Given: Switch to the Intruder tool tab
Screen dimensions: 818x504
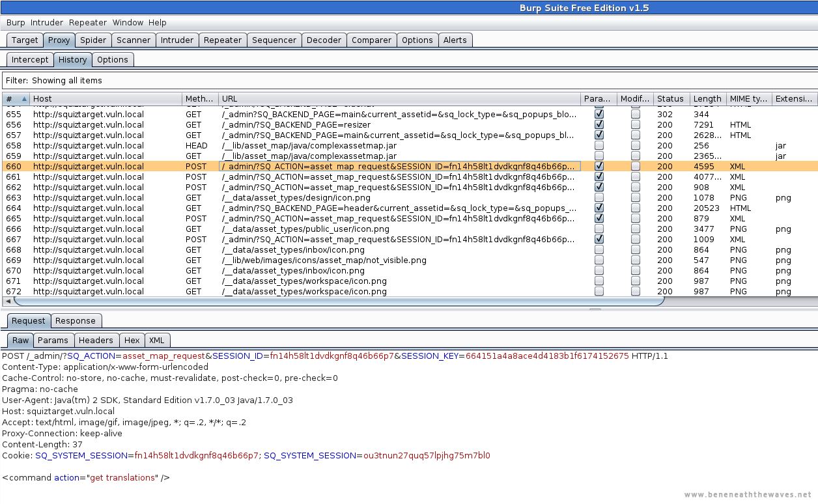Looking at the screenshot, I should [177, 40].
